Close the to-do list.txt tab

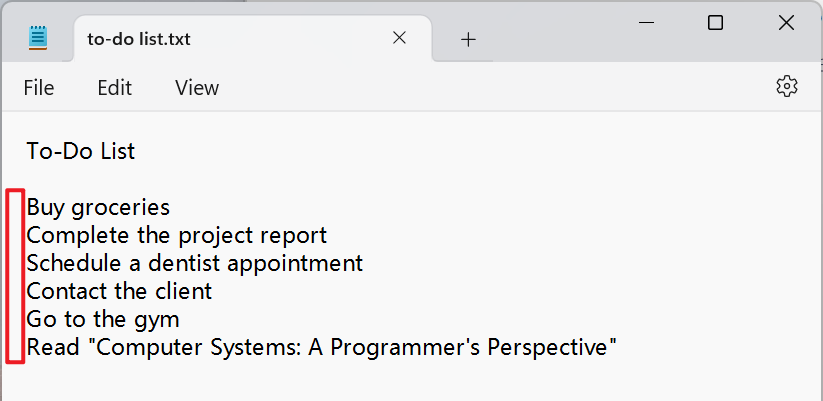tap(399, 38)
